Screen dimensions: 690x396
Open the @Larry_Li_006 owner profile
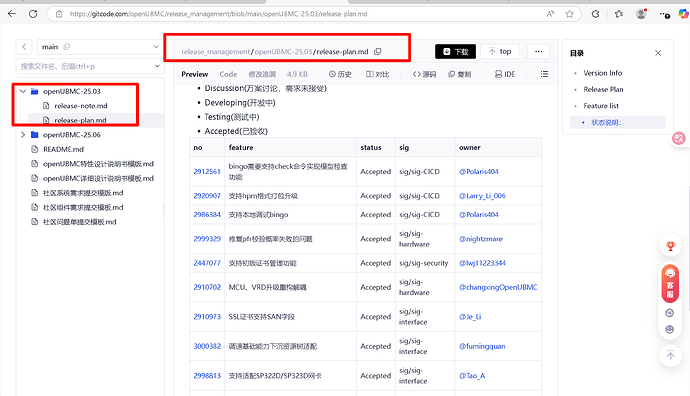[x=482, y=196]
